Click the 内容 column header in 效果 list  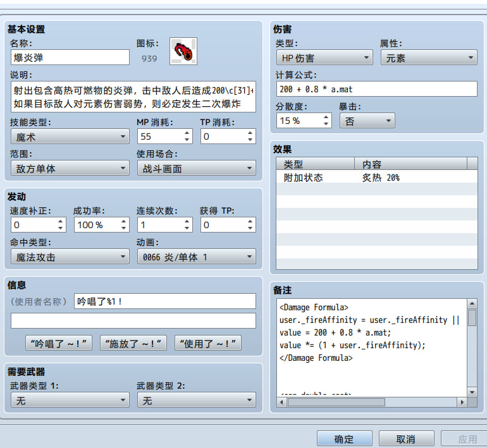[x=410, y=164]
